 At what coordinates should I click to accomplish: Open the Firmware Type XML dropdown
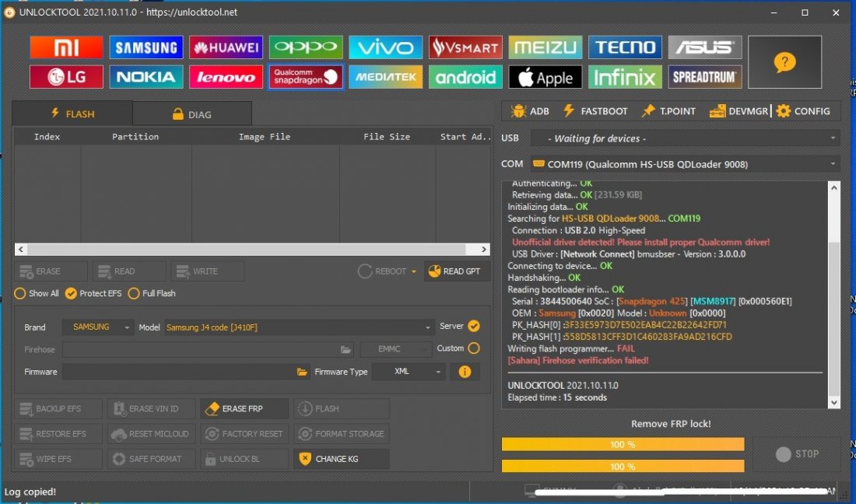coord(409,372)
